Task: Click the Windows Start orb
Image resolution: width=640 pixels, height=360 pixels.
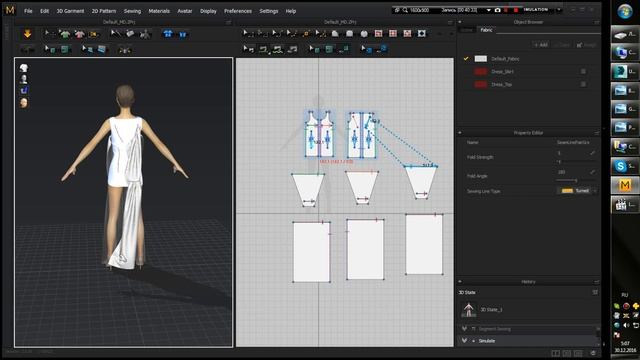Action: click(x=625, y=11)
